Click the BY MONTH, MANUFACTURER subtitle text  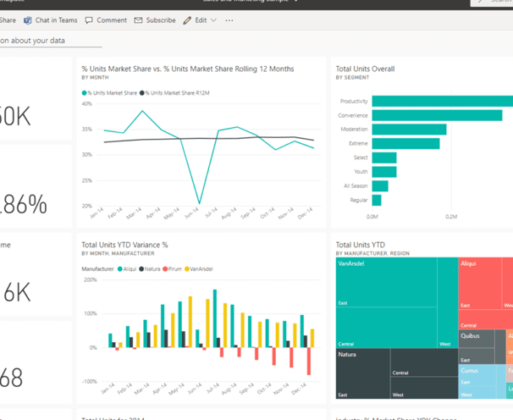[118, 253]
